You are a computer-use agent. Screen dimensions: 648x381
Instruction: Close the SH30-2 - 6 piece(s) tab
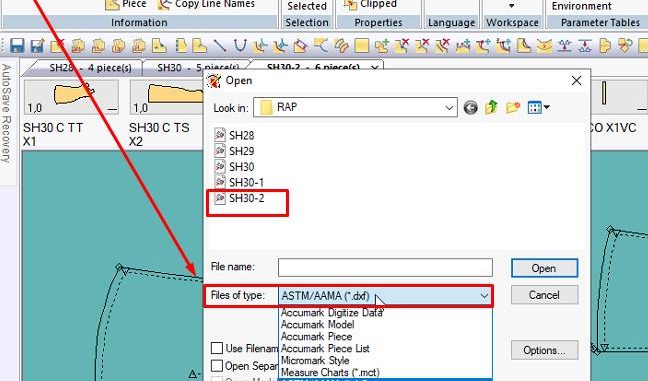(374, 68)
